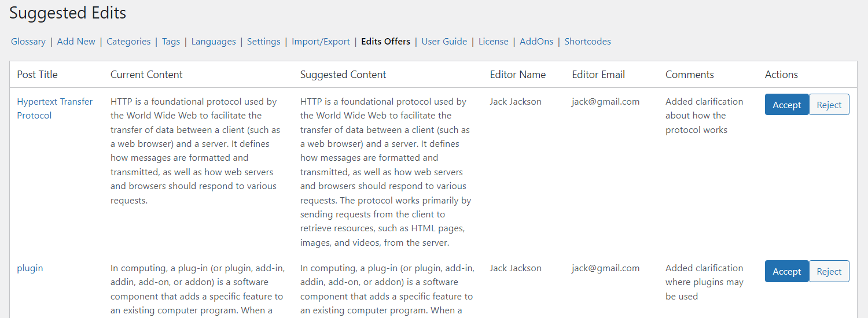Image resolution: width=868 pixels, height=318 pixels.
Task: Reject the Hypertext Transfer Protocol edit
Action: (829, 105)
